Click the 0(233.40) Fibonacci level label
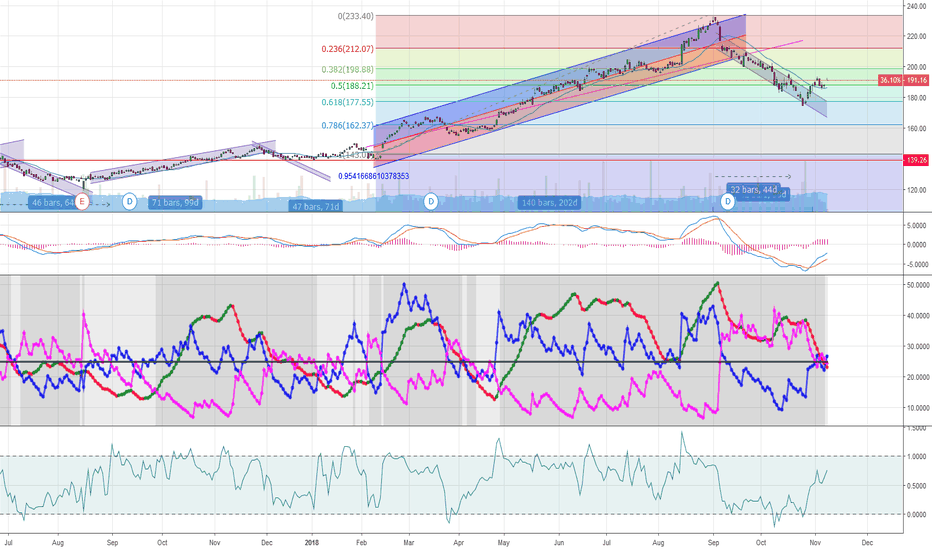Viewport: 932px width, 550px height. pyautogui.click(x=355, y=16)
